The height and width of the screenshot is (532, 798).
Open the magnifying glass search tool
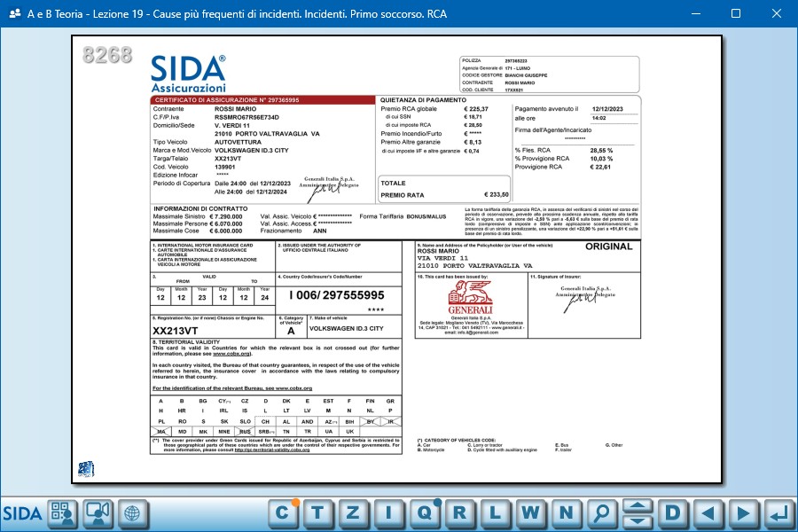(602, 512)
